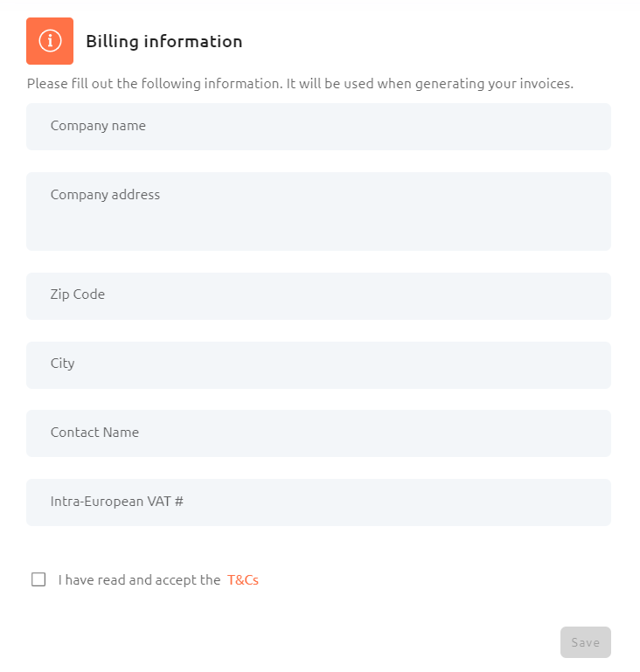Screen dimensions: 640x672
Task: Focus the Company name field
Action: [x=318, y=127]
